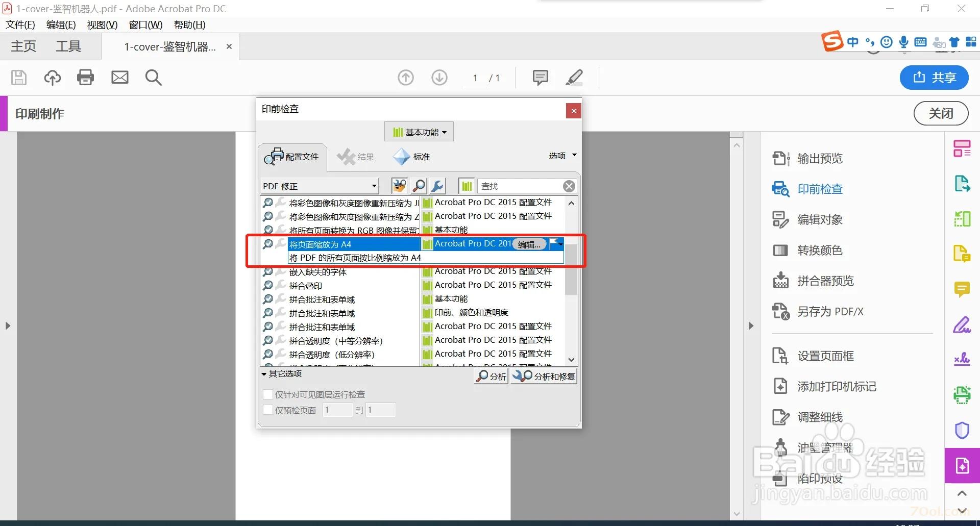Enable 仅针对可见图层运行检查 checkbox
This screenshot has height=526, width=980.
[x=268, y=394]
